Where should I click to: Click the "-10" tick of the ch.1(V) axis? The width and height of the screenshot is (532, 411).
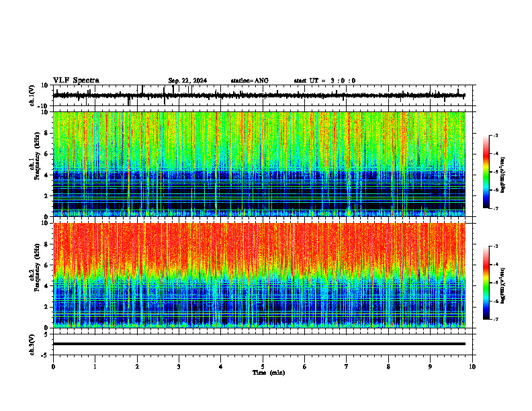[44, 106]
